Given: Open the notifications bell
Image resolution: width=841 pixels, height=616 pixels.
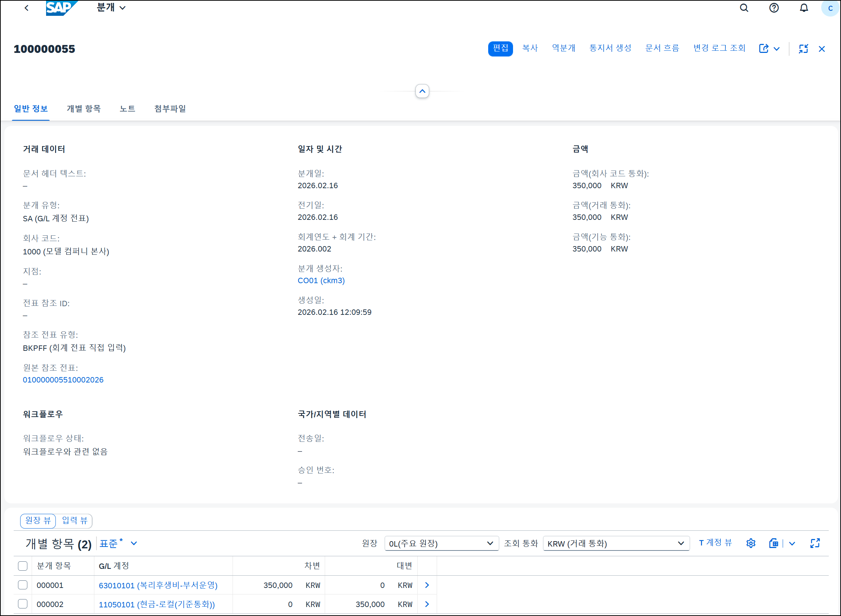Looking at the screenshot, I should [x=804, y=8].
